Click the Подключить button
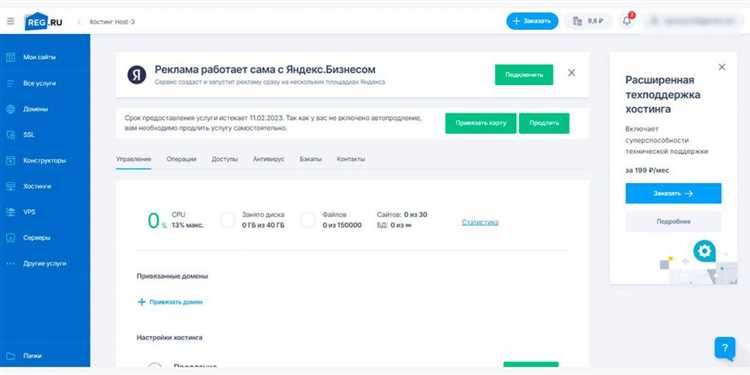Image resolution: width=750 pixels, height=375 pixels. click(x=524, y=75)
